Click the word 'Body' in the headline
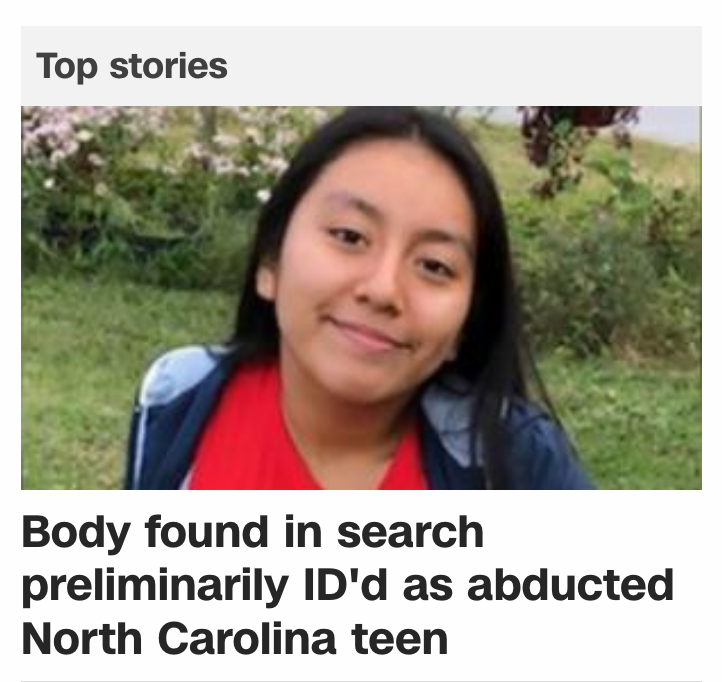722x682 pixels. coord(76,533)
